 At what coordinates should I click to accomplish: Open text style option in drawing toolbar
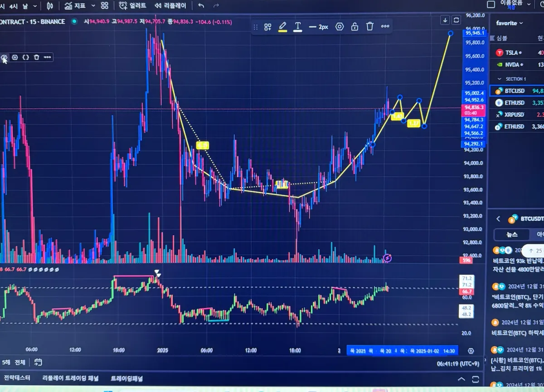point(298,27)
